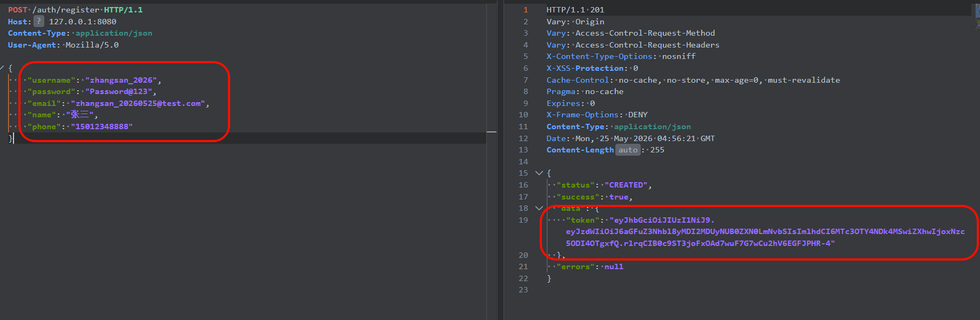Viewport: 980px width, 320px height.
Task: Click the "CREATED" status value
Action: tap(626, 185)
